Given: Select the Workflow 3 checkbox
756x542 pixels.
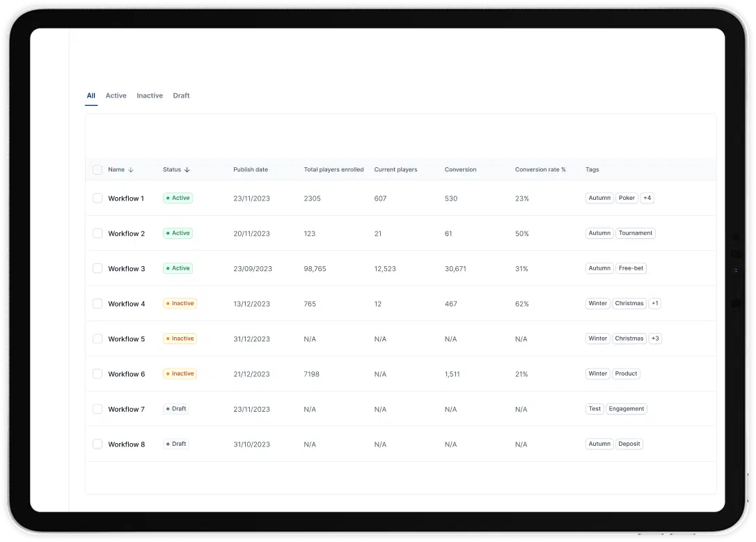Looking at the screenshot, I should [97, 268].
